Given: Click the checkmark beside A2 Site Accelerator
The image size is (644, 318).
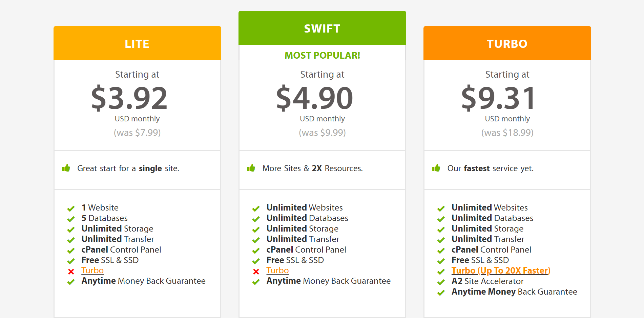Looking at the screenshot, I should pos(441,282).
